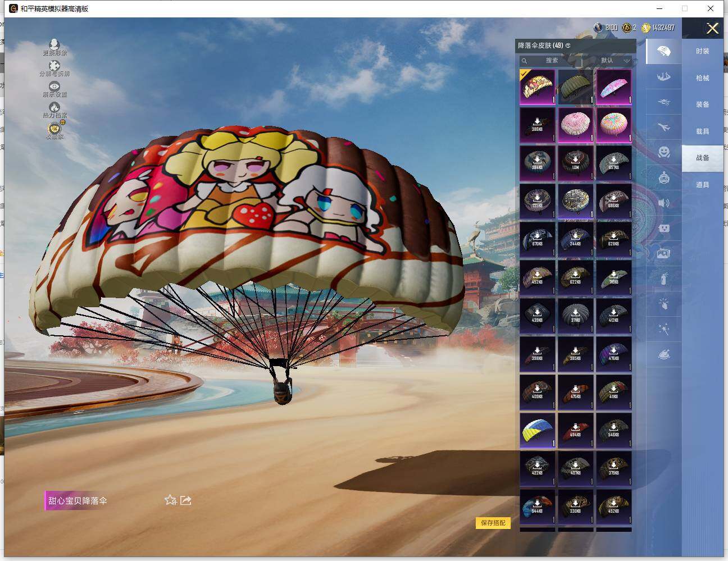This screenshot has height=561, width=728.
Task: Open the 分解与拆解 puzzle-piece icon
Action: [x=54, y=66]
